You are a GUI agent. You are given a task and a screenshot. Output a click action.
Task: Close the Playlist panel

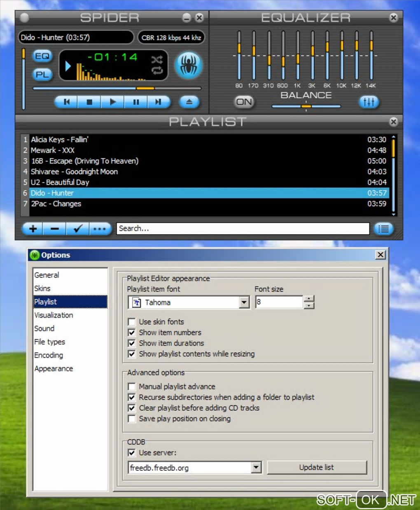[394, 121]
